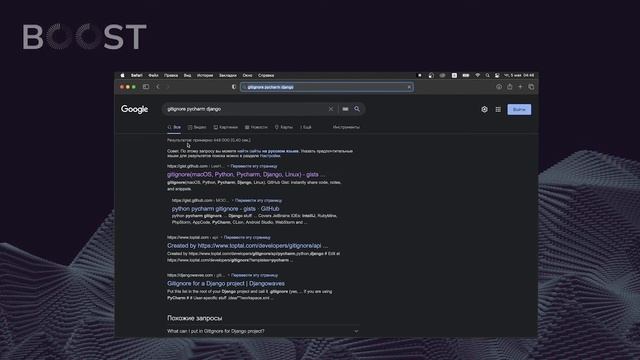Show Safari tab overview icon
Viewport: 640px width, 360px height.
[531, 87]
